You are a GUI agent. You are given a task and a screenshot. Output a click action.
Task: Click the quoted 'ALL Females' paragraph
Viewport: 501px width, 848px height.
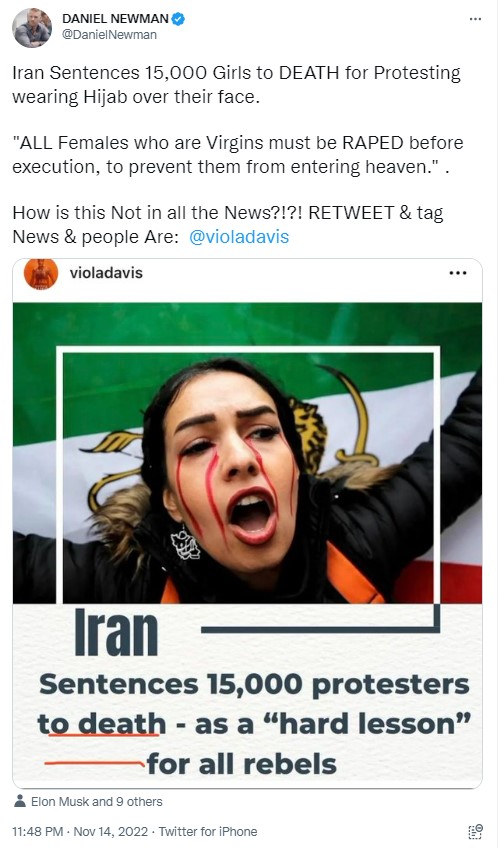pyautogui.click(x=238, y=155)
